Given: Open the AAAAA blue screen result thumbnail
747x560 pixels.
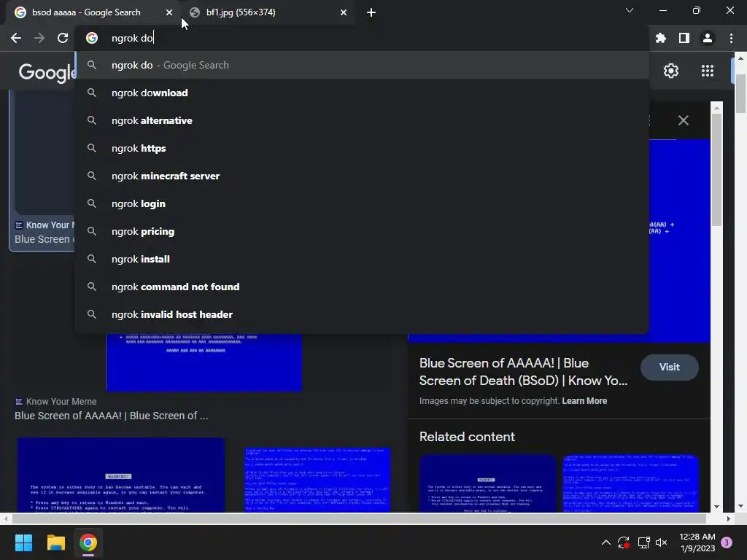Looking at the screenshot, I should coord(204,362).
